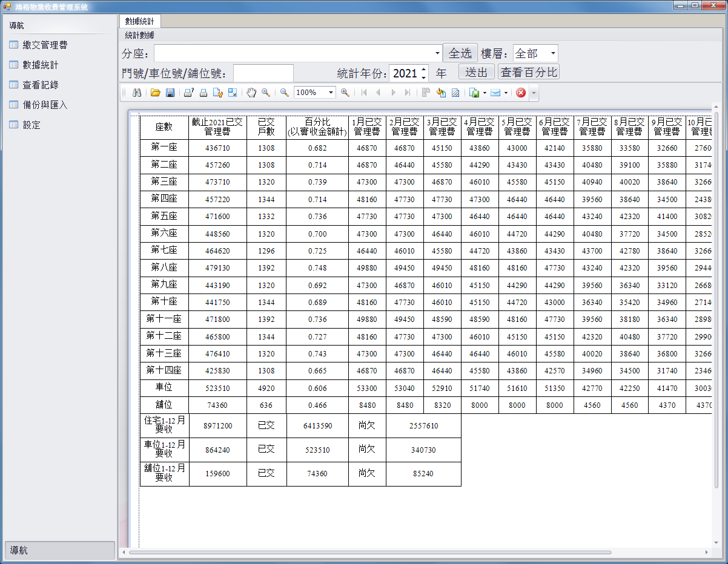Open the Print dialog using the printer icon with question mark
Image resolution: width=728 pixels, height=564 pixels.
pyautogui.click(x=188, y=93)
